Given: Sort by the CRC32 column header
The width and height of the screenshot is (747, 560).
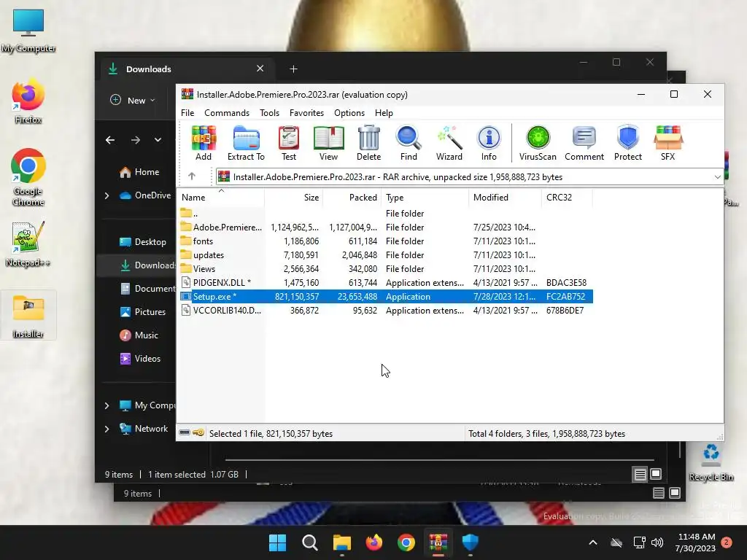Looking at the screenshot, I should [x=567, y=197].
